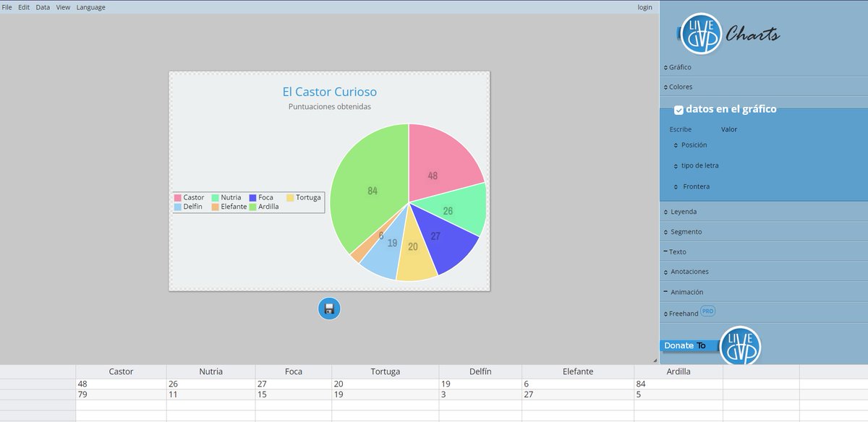Screen dimensions: 868x422
Task: Select the Valor option label
Action: pos(729,129)
